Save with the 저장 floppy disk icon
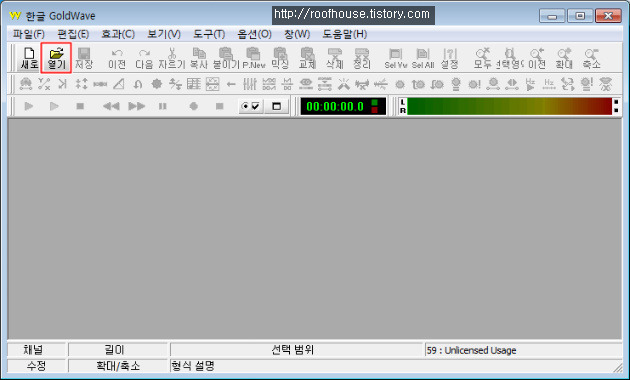This screenshot has height=380, width=630. pos(84,59)
